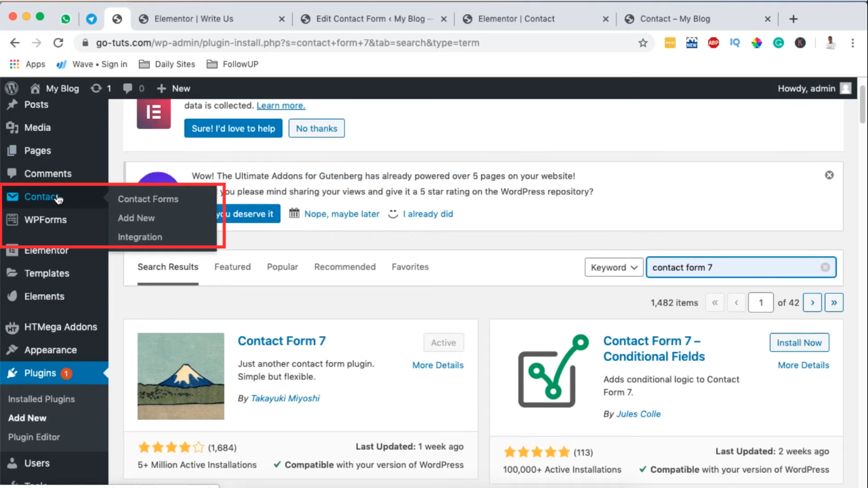868x488 pixels.
Task: Switch to the Favorites tab
Action: pyautogui.click(x=410, y=267)
